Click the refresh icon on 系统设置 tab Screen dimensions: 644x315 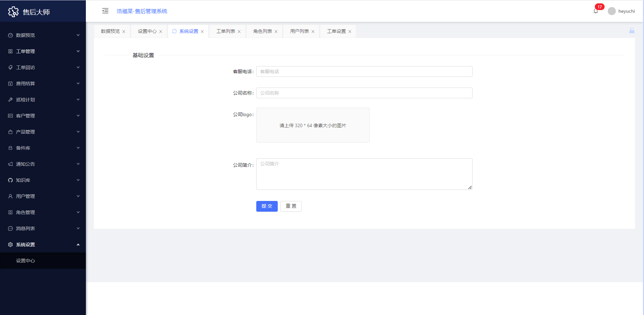174,31
